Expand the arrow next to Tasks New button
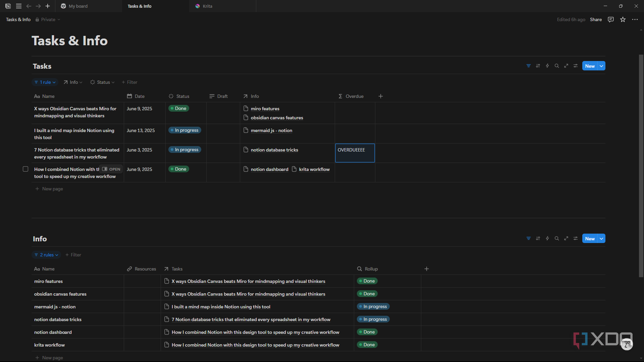 pos(602,66)
